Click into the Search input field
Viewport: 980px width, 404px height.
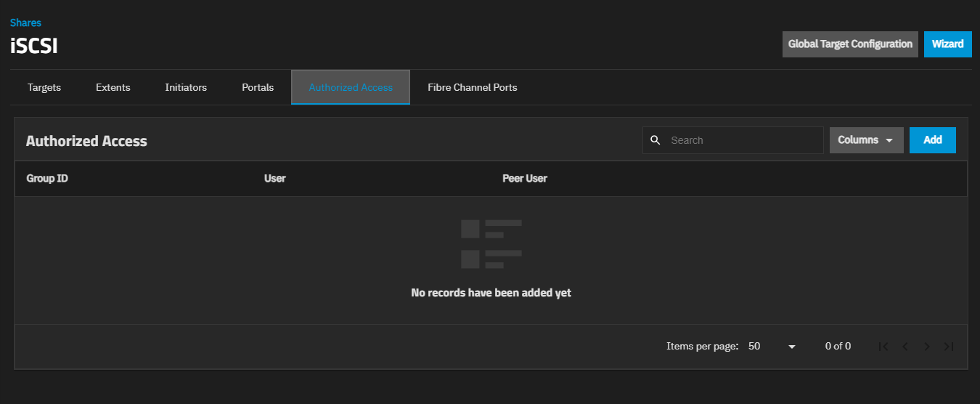click(740, 140)
